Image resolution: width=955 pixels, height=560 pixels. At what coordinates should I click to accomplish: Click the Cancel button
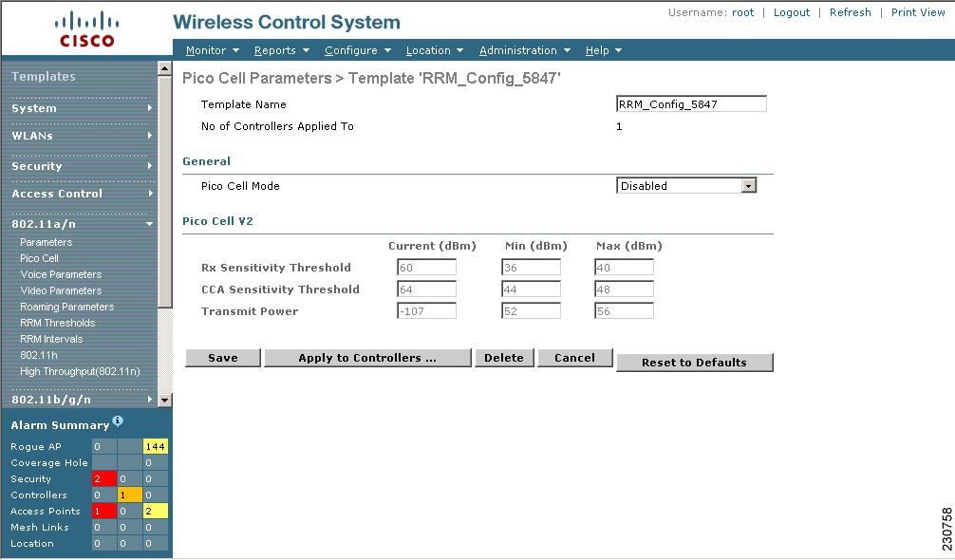[x=574, y=358]
